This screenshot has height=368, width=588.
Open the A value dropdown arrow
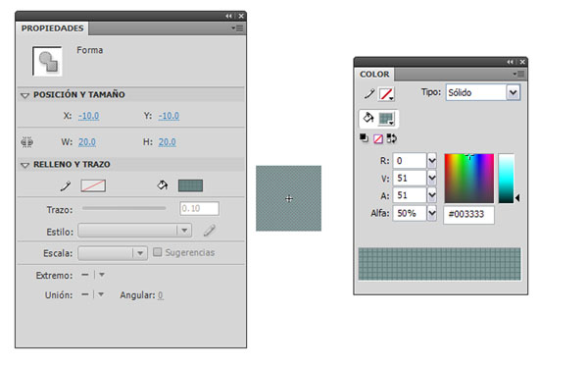pyautogui.click(x=432, y=195)
